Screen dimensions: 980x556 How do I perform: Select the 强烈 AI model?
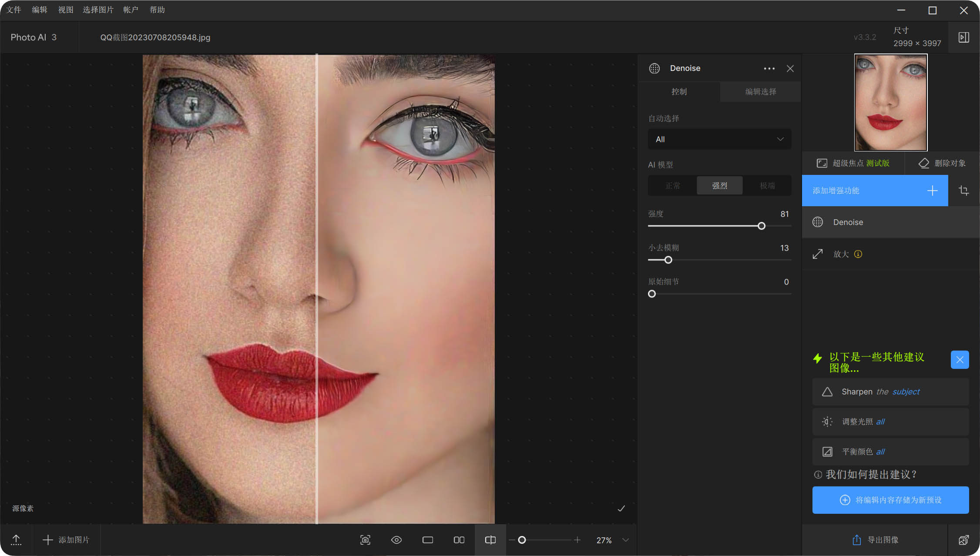click(x=719, y=186)
